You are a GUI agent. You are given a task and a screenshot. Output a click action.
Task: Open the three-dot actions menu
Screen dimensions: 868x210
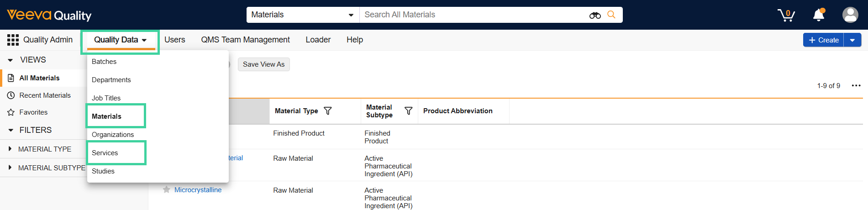point(856,85)
